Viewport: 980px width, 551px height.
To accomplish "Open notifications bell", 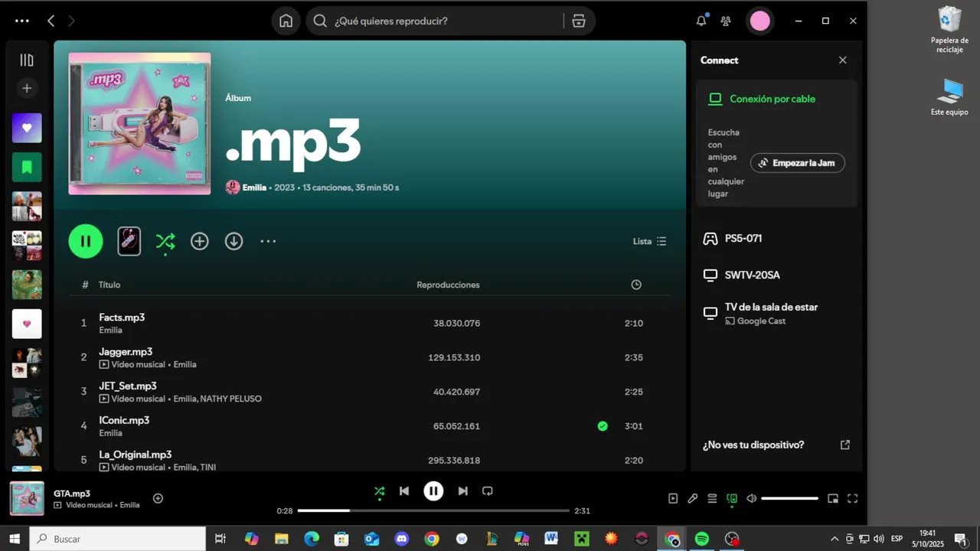I will point(701,21).
